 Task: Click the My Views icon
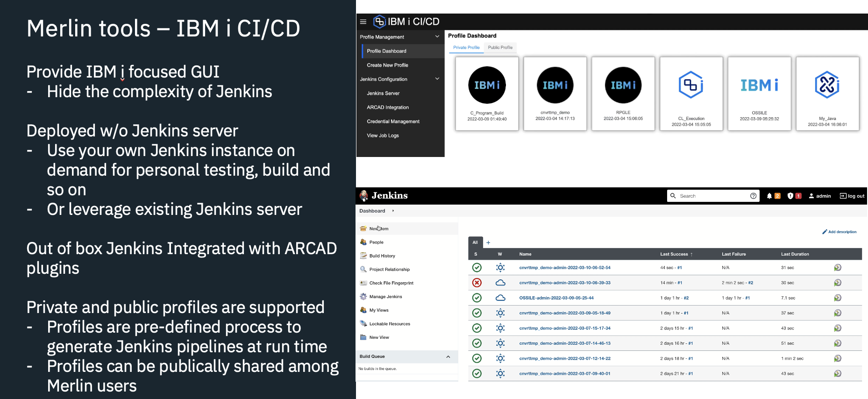pyautogui.click(x=363, y=310)
